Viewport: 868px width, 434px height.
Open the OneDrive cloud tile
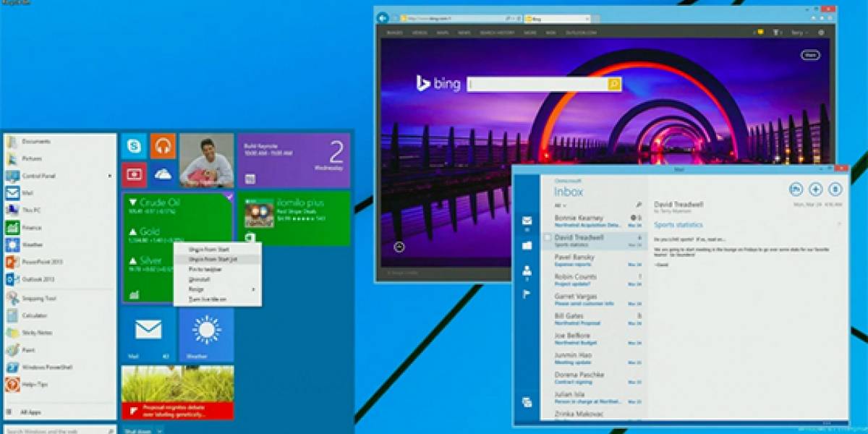point(163,175)
